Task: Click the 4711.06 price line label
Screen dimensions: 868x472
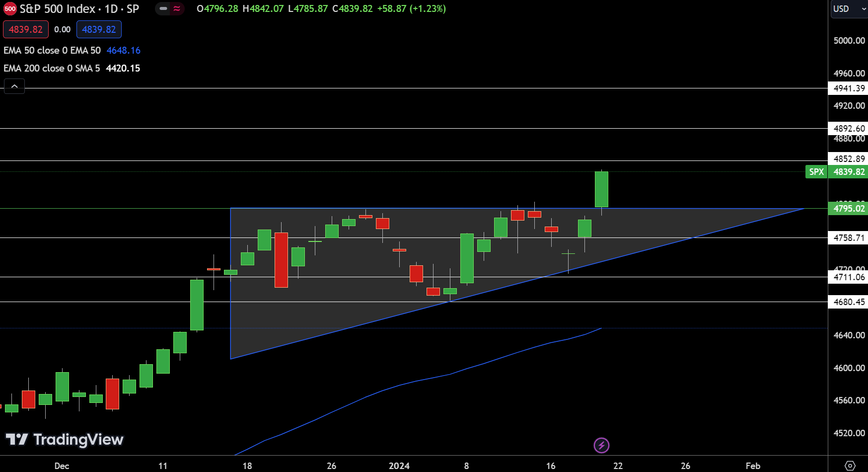Action: point(848,277)
